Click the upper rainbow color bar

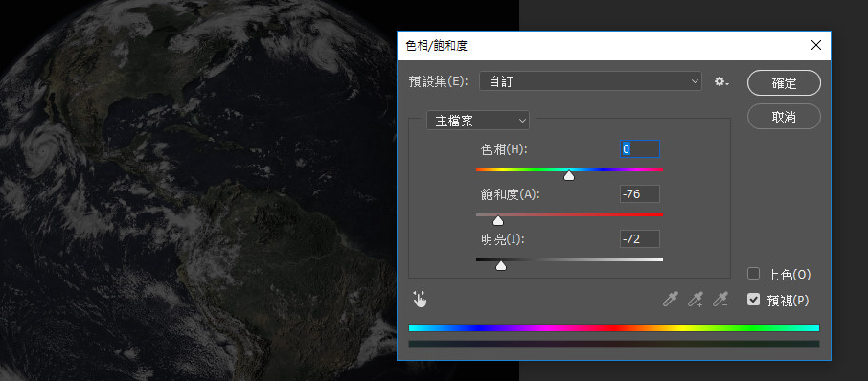pyautogui.click(x=614, y=328)
